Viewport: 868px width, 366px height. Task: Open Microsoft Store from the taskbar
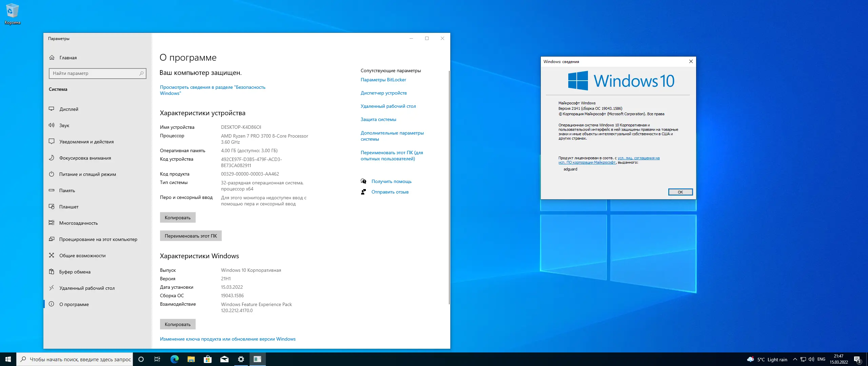coord(208,359)
